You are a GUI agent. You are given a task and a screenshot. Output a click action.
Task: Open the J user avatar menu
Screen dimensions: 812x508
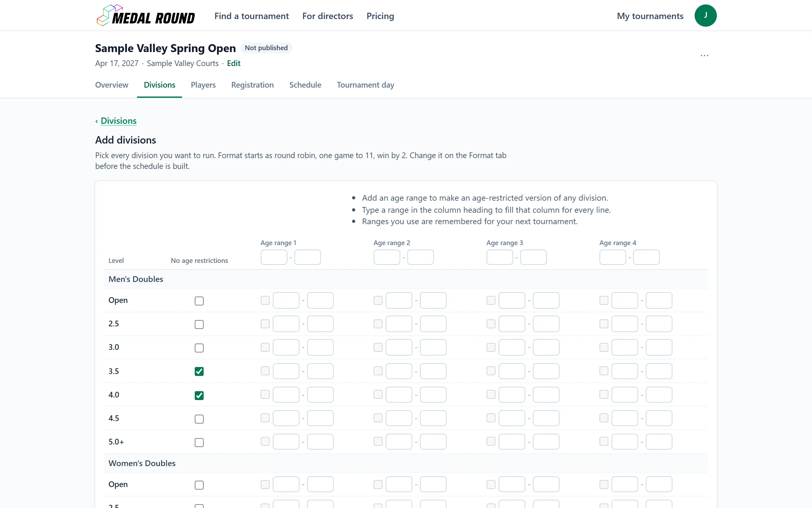click(x=705, y=16)
